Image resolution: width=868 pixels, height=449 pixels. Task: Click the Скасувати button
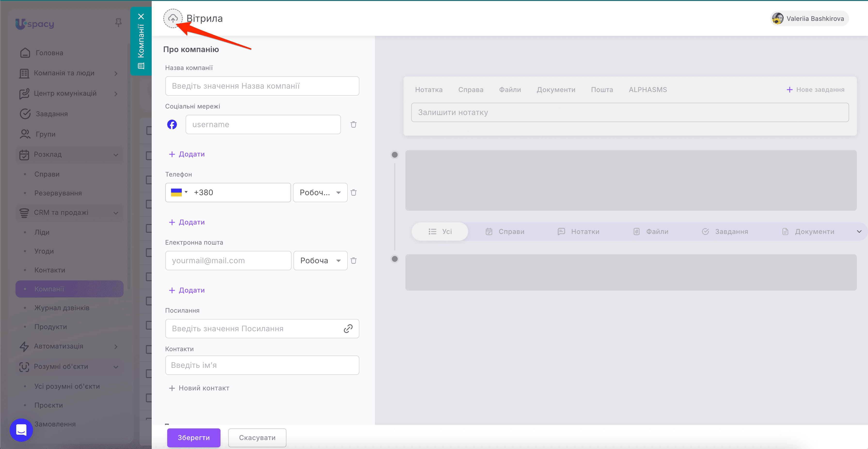click(257, 438)
